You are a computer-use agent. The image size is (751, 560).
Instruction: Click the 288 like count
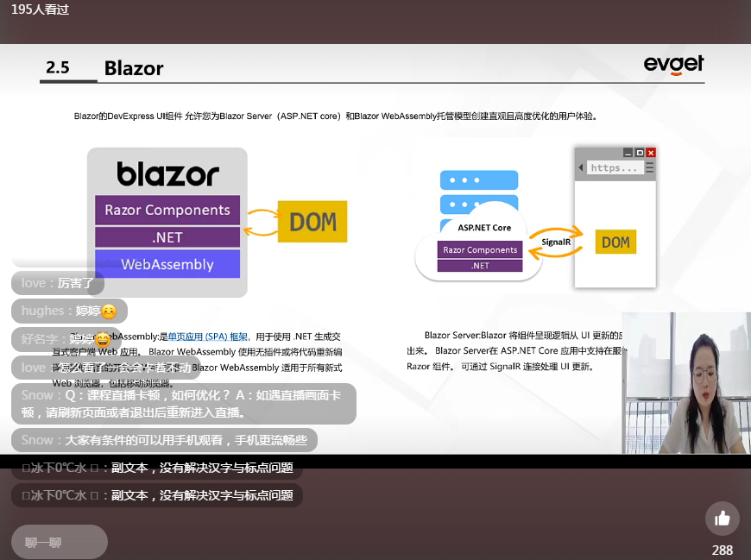click(722, 550)
